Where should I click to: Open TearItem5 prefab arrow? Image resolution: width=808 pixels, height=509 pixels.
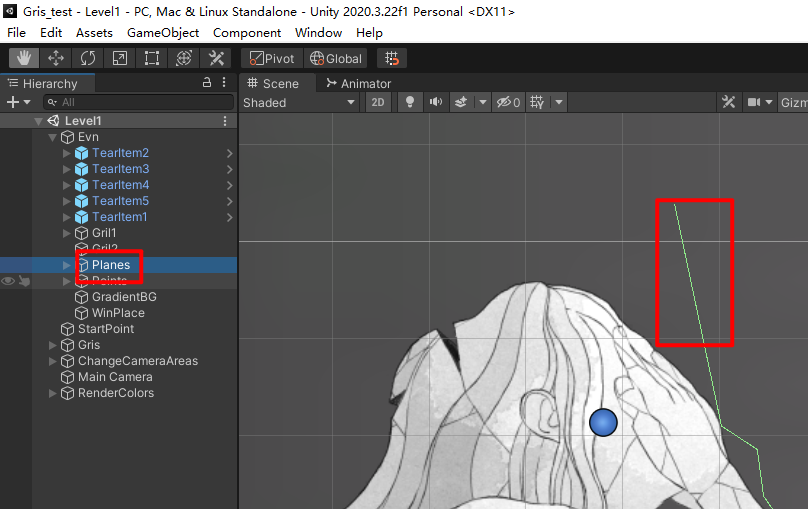229,201
